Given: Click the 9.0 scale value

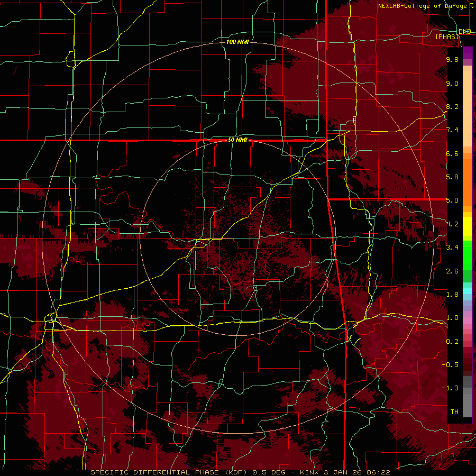Looking at the screenshot, I should pyautogui.click(x=452, y=83).
